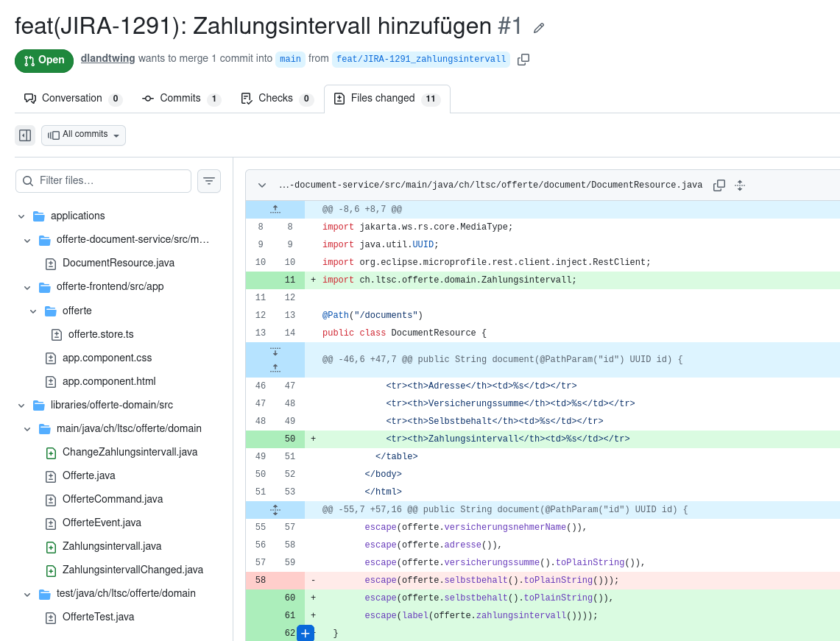Screen dimensions: 840x641
Task: Open Offerte.java in the tree
Action: 88,475
